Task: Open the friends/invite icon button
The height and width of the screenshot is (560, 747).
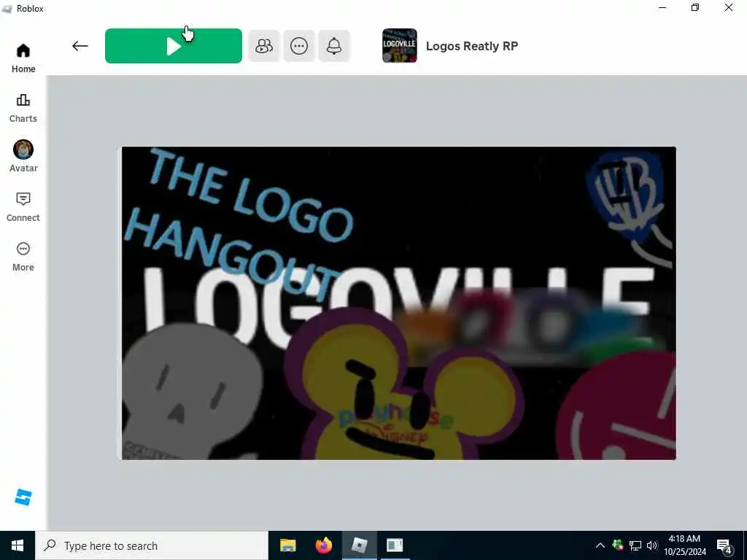Action: (x=264, y=46)
